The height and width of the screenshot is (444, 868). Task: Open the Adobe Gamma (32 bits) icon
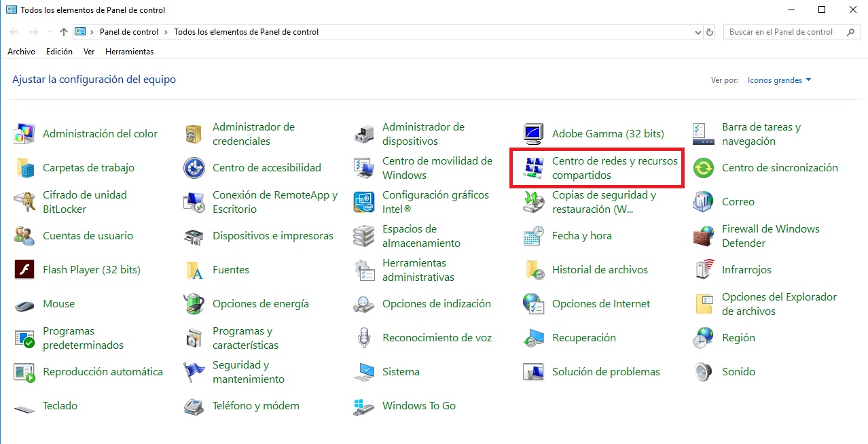[x=534, y=134]
